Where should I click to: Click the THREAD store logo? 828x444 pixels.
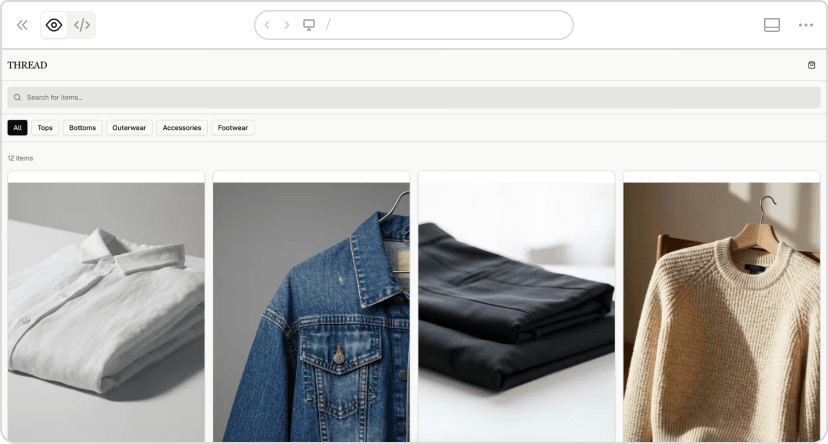point(27,65)
